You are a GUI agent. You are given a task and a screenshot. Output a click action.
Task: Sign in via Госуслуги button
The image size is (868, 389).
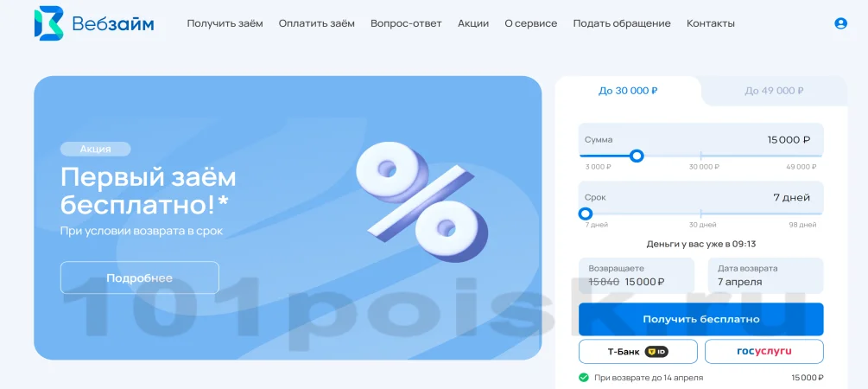pyautogui.click(x=764, y=351)
